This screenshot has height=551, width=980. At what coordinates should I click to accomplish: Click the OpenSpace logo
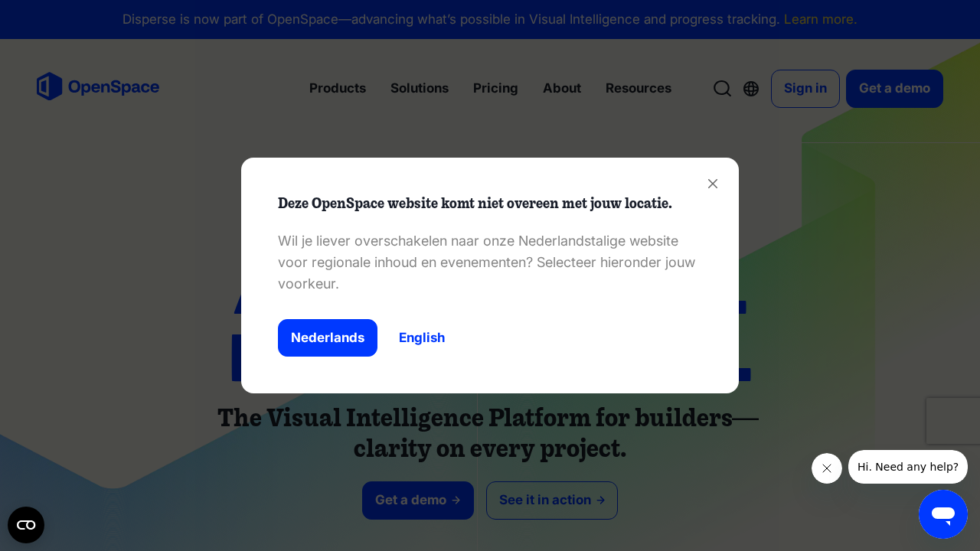[98, 86]
